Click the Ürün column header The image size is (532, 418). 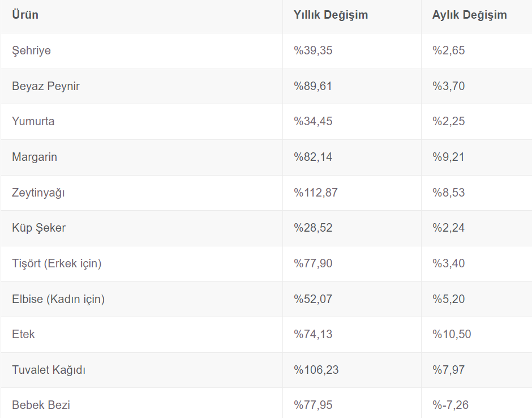point(25,15)
